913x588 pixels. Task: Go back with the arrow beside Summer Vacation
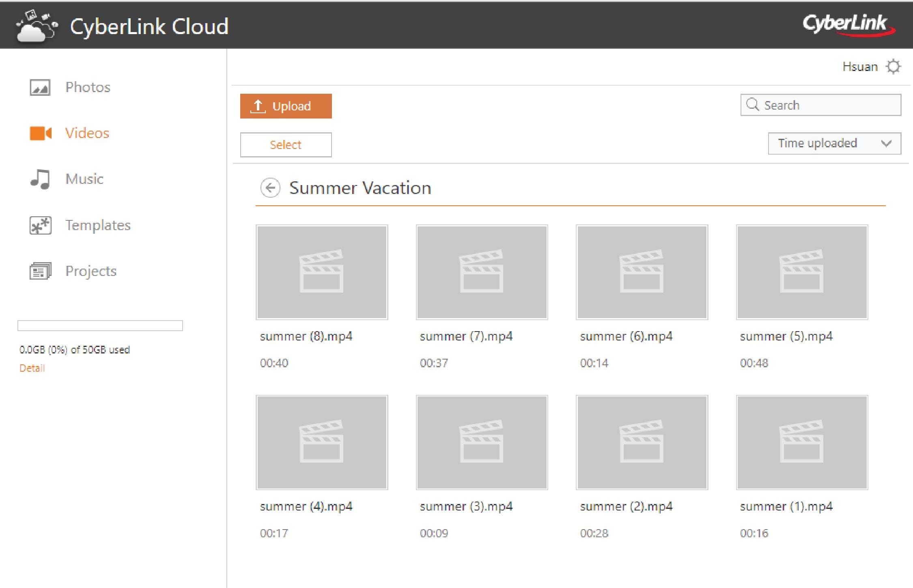coord(270,188)
